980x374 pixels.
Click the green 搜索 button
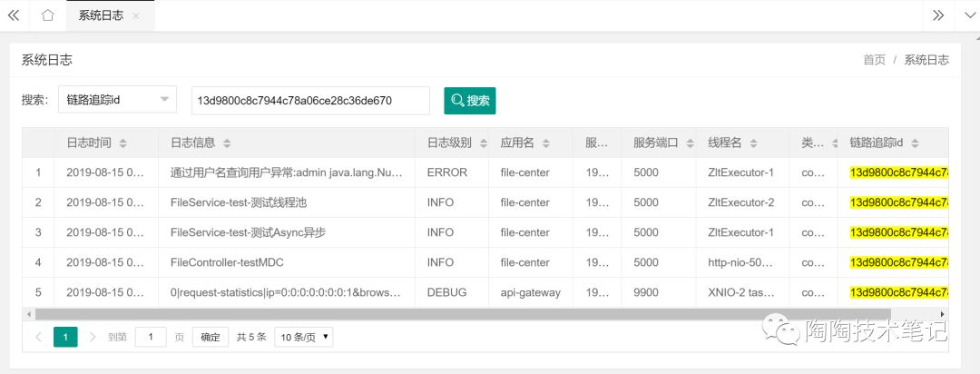(x=470, y=100)
